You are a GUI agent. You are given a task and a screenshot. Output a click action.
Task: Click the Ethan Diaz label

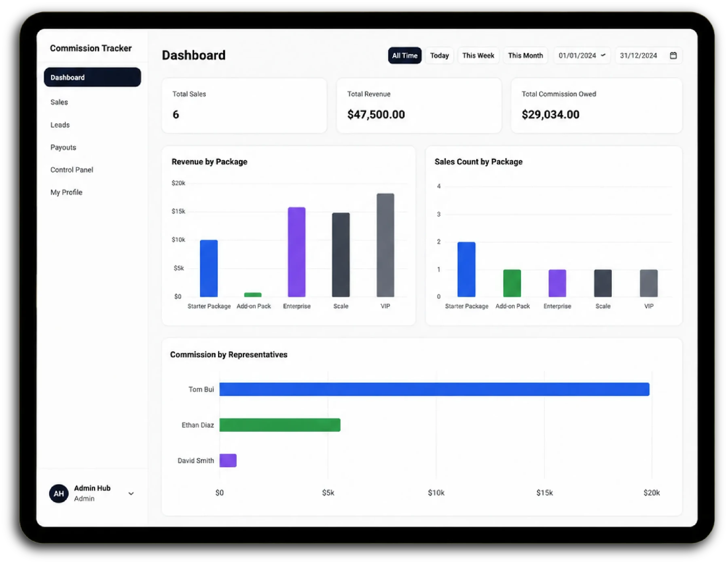tap(197, 425)
